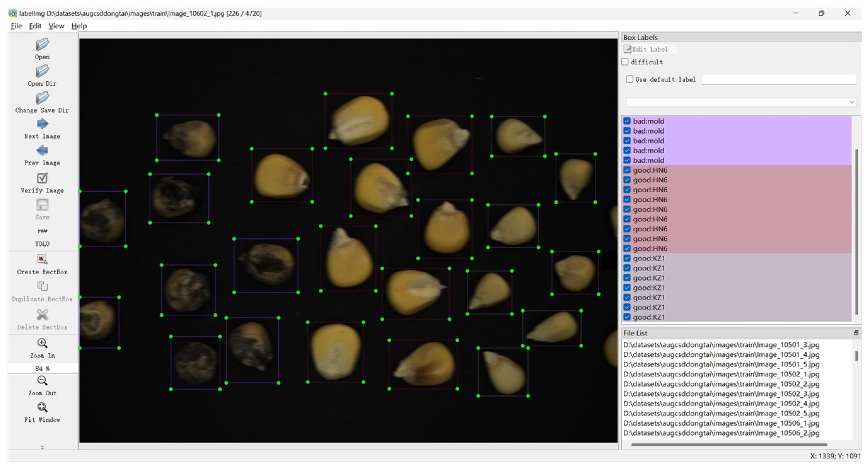The height and width of the screenshot is (467, 868).
Task: Go back with Prev Image arrow
Action: coord(42,150)
